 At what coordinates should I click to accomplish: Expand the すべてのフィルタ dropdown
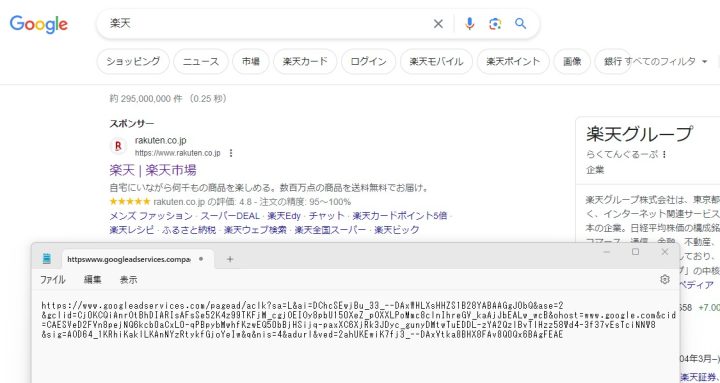tap(666, 62)
